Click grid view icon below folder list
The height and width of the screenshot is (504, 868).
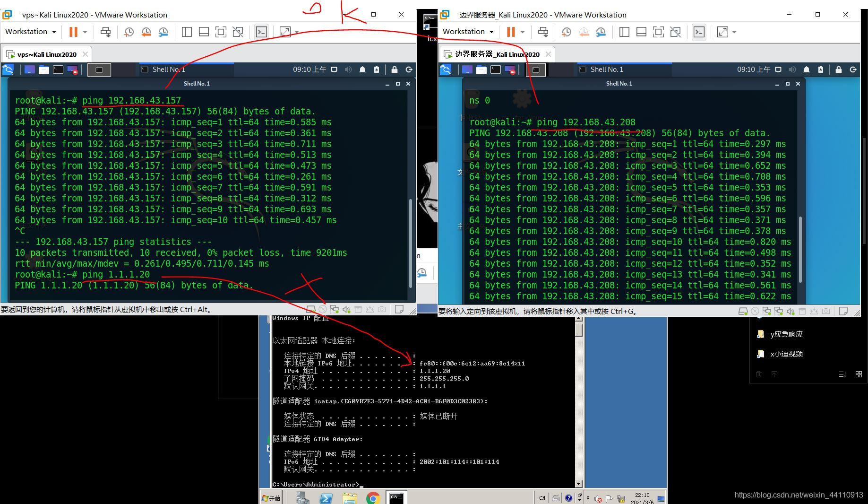[859, 374]
